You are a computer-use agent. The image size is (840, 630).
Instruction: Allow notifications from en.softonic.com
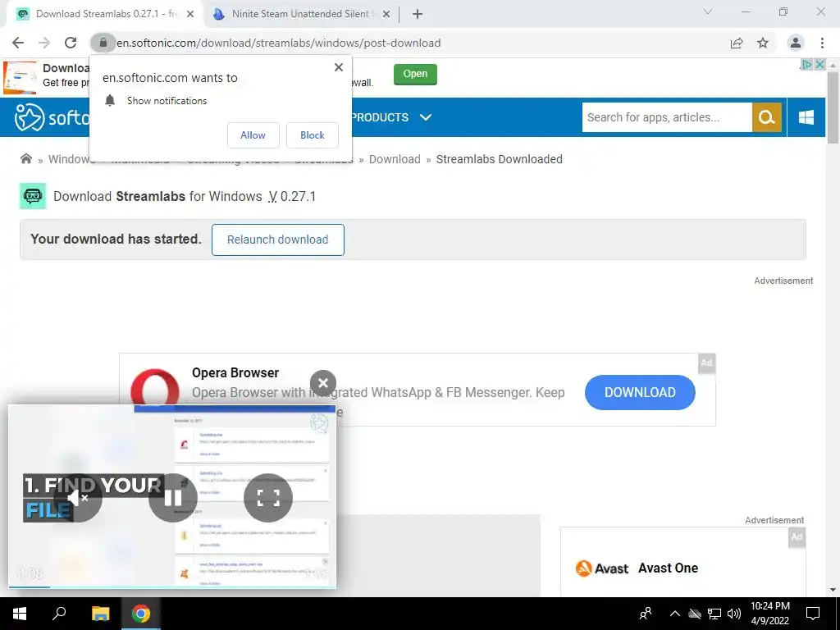pyautogui.click(x=253, y=135)
